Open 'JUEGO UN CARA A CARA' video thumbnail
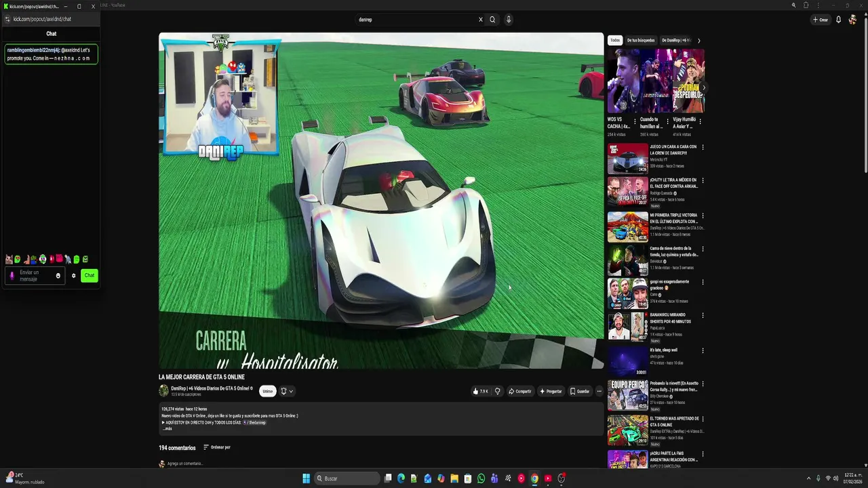This screenshot has height=488, width=868. [x=627, y=158]
